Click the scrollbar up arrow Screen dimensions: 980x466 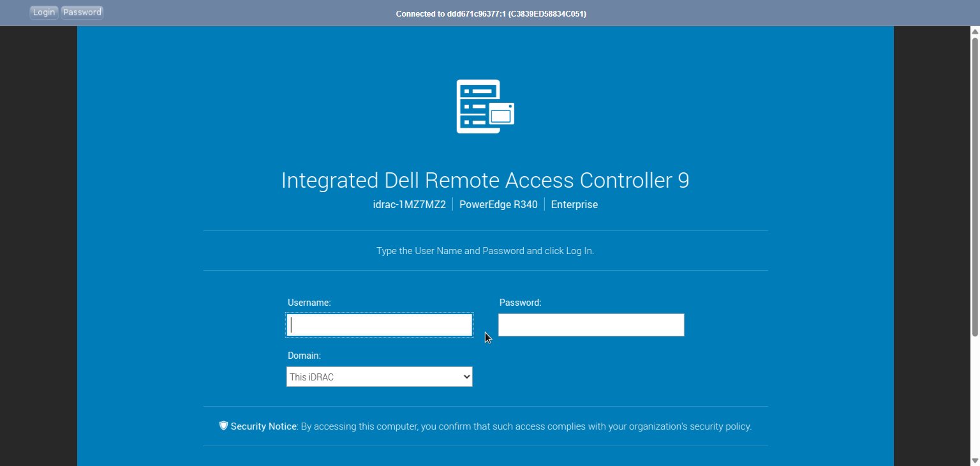coord(975,31)
